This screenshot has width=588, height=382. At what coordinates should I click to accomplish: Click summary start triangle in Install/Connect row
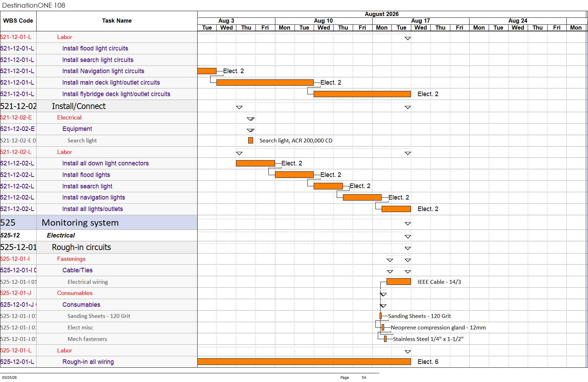[239, 107]
